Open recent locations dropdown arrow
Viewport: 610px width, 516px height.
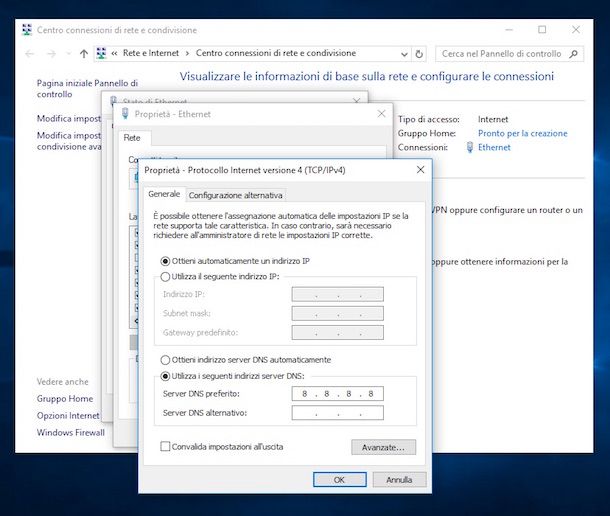[x=66, y=54]
